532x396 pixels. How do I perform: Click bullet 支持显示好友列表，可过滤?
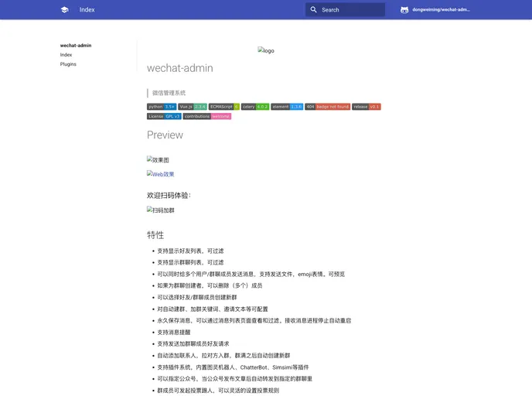(x=190, y=251)
